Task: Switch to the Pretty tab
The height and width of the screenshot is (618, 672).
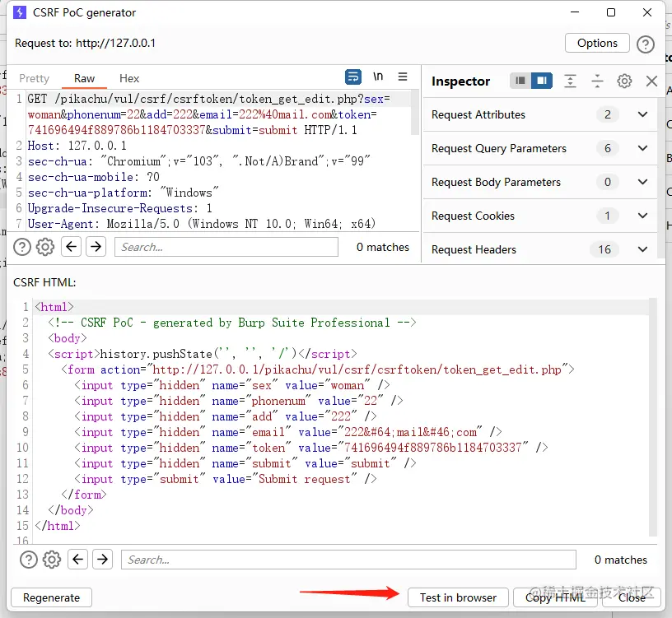Action: pyautogui.click(x=35, y=78)
